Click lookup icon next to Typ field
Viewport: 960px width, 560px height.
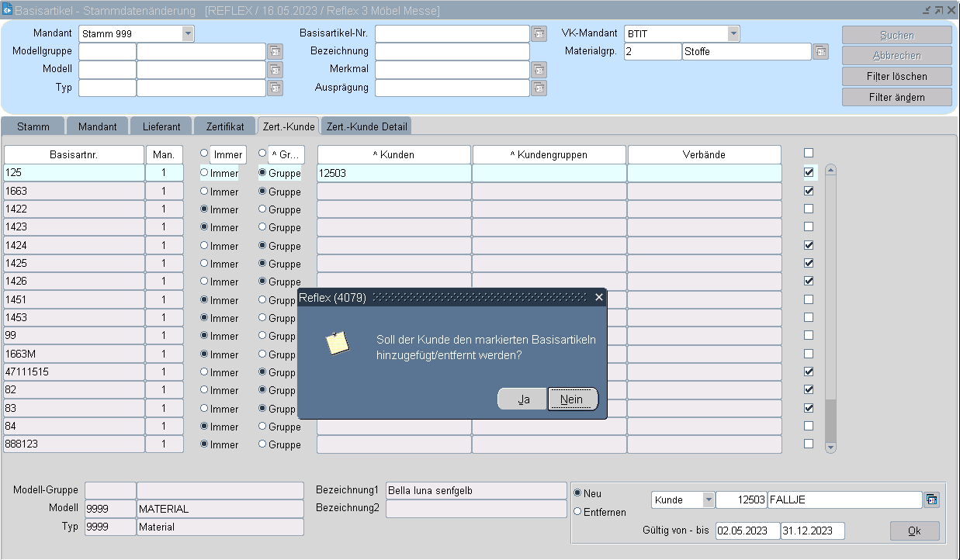pos(275,88)
